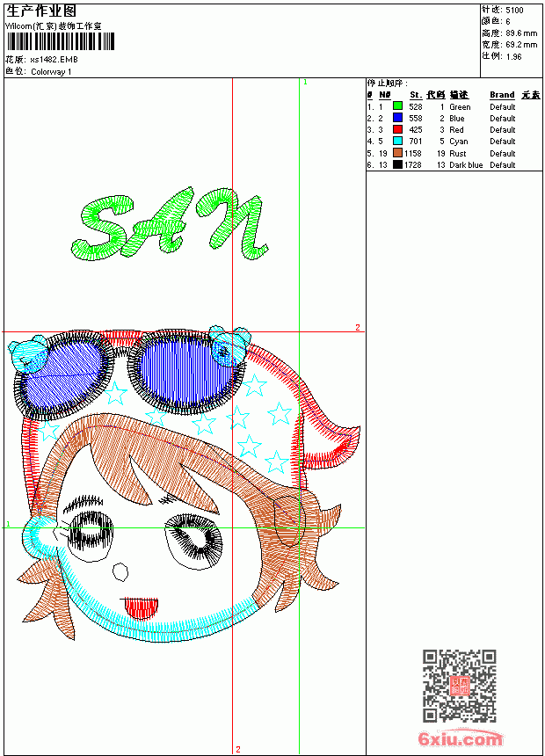Screen dimensions: 545x756
Task: Click the QR code image
Action: [x=460, y=686]
